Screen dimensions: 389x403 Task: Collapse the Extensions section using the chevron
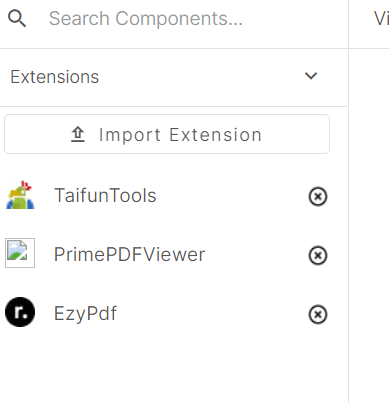tap(311, 76)
